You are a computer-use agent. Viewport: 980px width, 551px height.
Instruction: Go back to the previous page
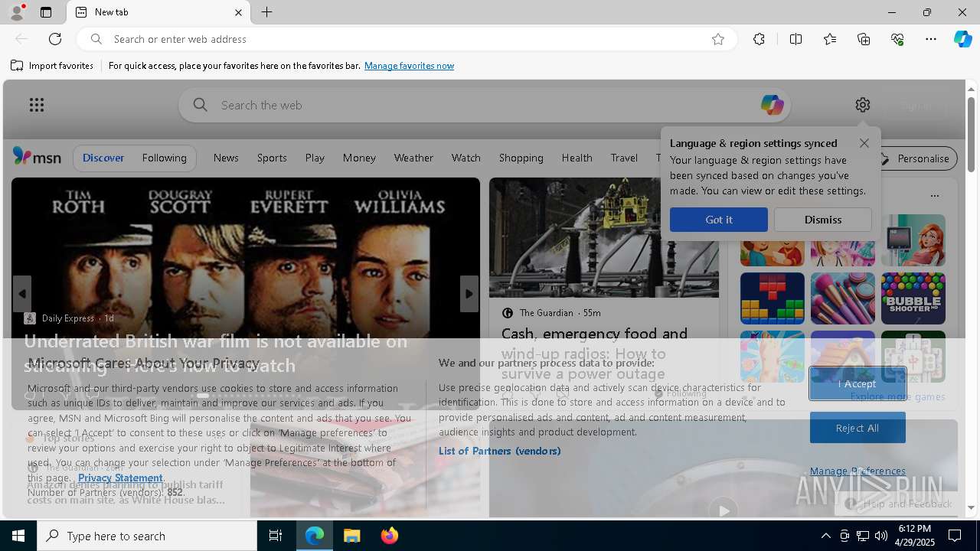coord(21,39)
